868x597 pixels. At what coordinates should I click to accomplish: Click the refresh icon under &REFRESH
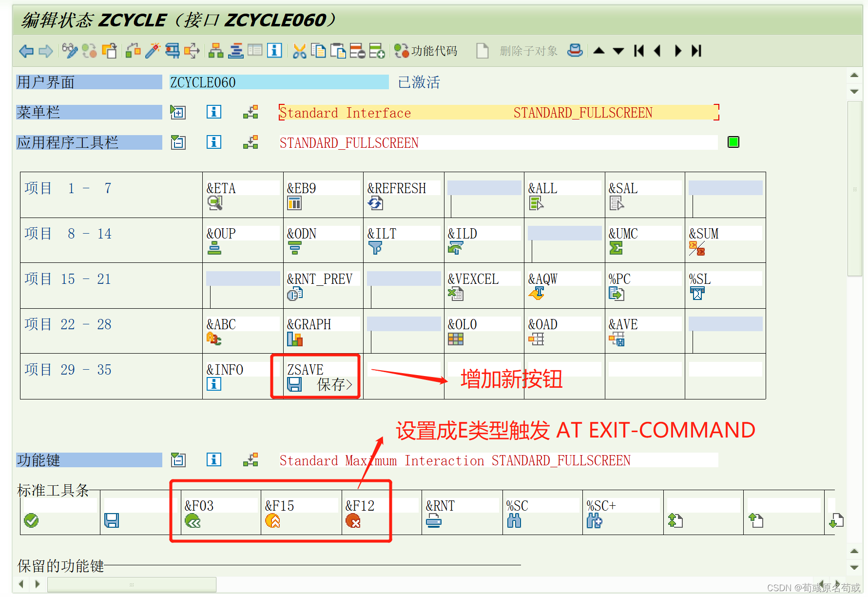tap(374, 203)
